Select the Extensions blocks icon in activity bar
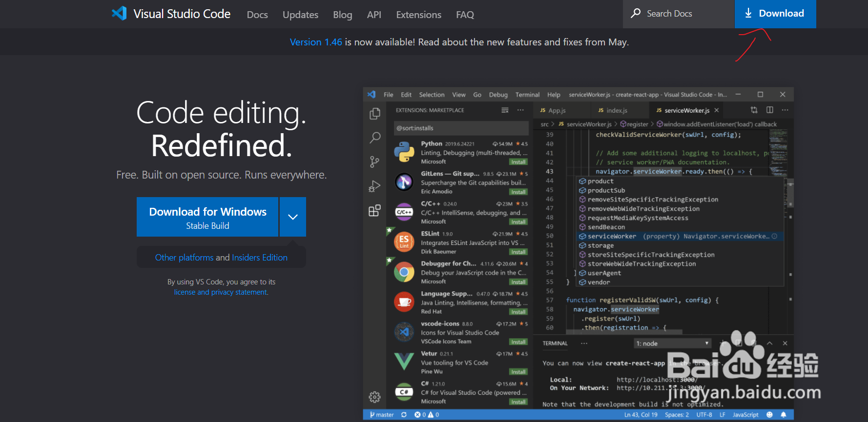868x422 pixels. [x=375, y=211]
